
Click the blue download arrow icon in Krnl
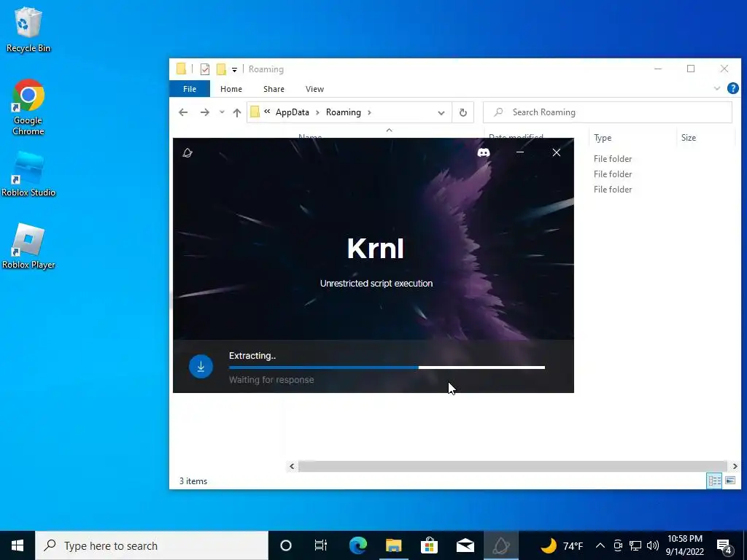[x=201, y=366]
